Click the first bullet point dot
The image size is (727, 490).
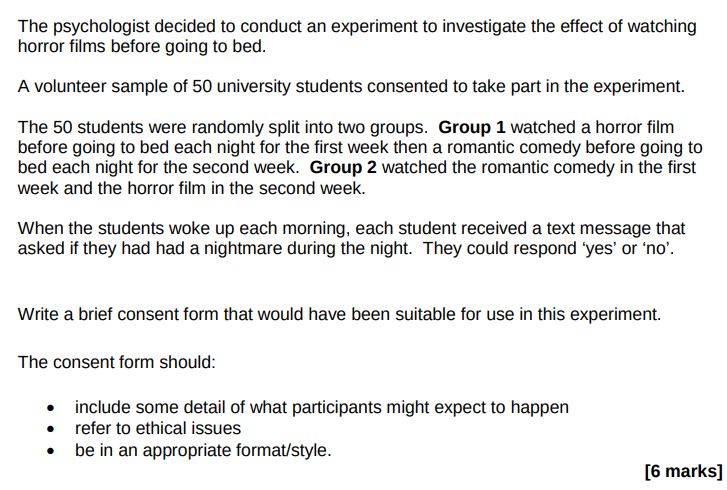pyautogui.click(x=51, y=408)
